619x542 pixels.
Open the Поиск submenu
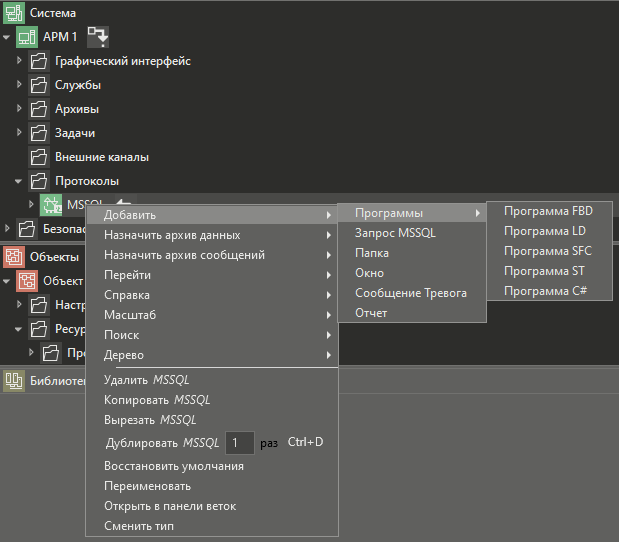212,335
